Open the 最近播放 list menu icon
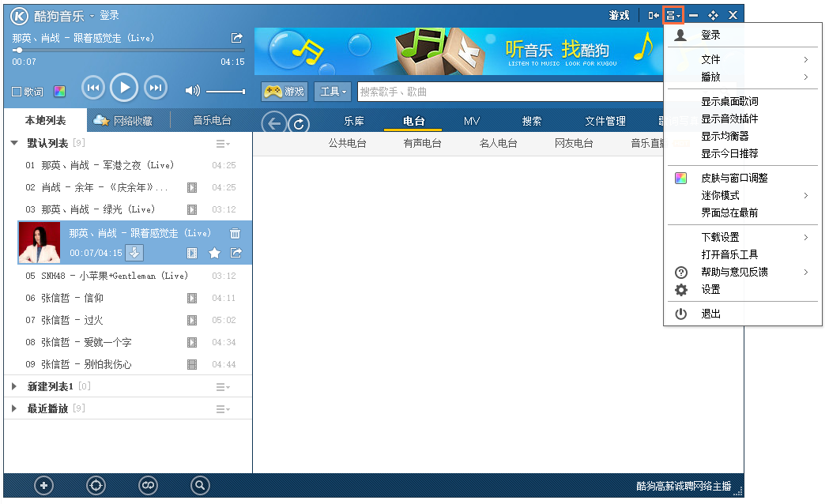 223,409
